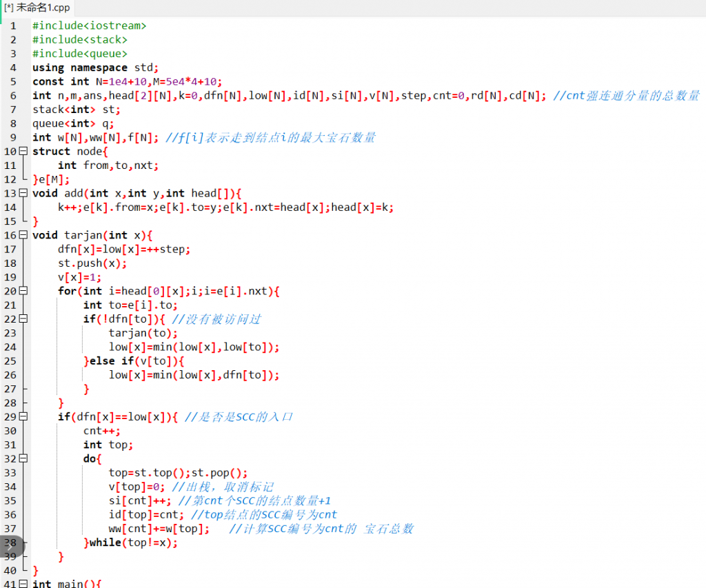Click the 'st.push(x);' line

92,263
